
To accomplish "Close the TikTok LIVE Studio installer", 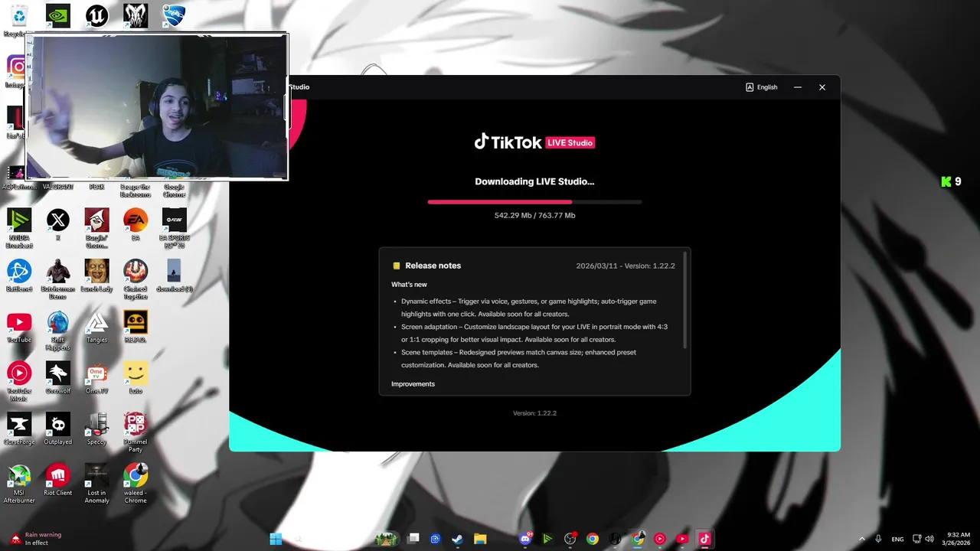I will point(822,87).
